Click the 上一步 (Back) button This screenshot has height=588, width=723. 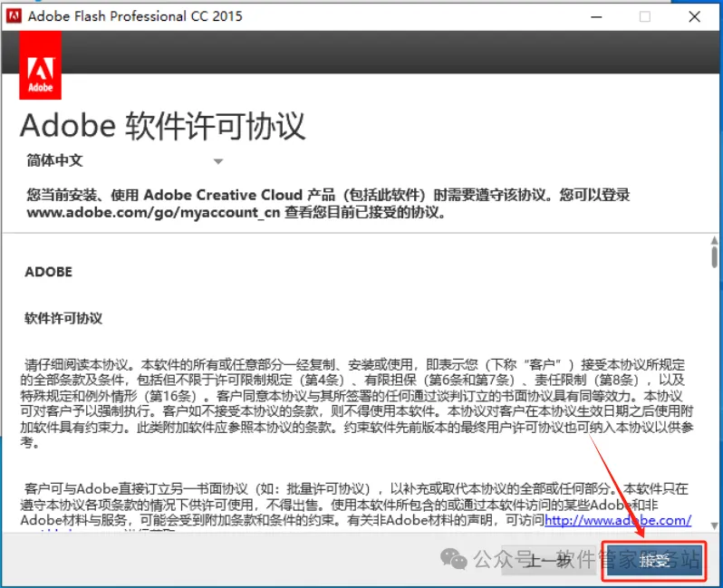(x=549, y=561)
